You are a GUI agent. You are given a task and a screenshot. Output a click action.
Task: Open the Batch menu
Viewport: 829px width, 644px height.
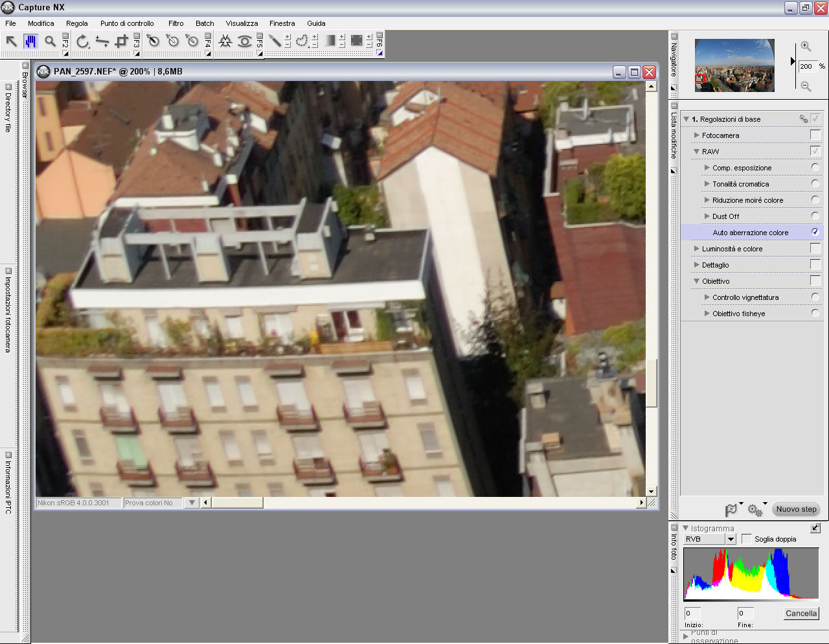[x=205, y=23]
